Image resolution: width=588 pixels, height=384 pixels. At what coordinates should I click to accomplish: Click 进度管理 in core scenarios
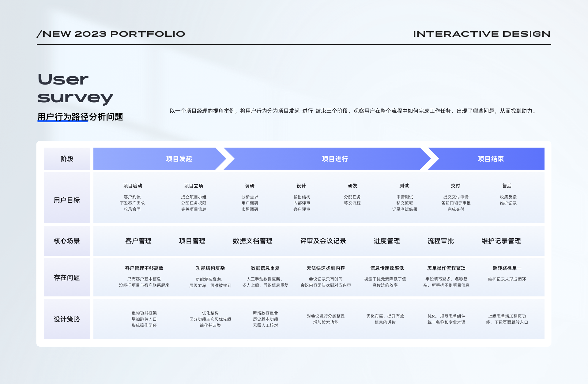(387, 241)
